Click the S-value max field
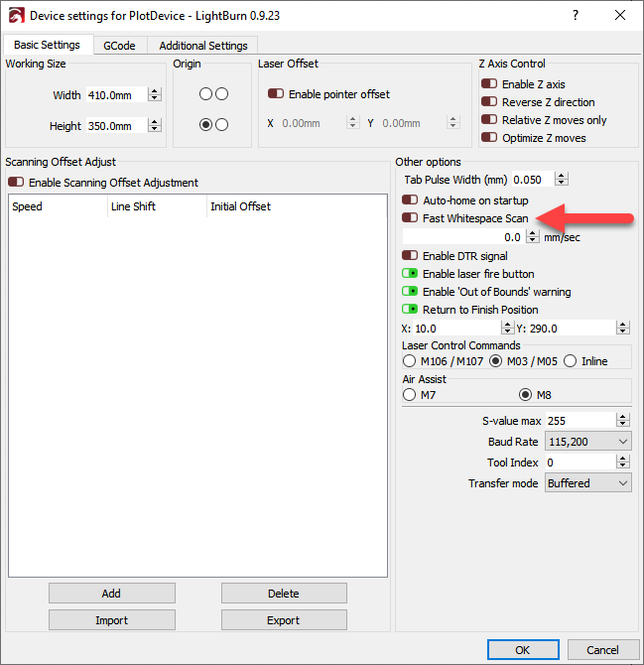Image resolution: width=644 pixels, height=665 pixels. tap(580, 420)
